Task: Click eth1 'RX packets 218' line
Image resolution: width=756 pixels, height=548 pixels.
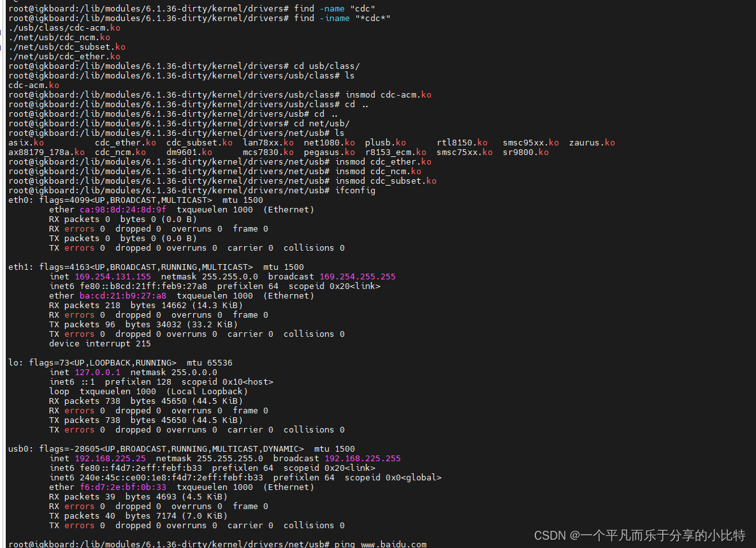Action: point(145,306)
